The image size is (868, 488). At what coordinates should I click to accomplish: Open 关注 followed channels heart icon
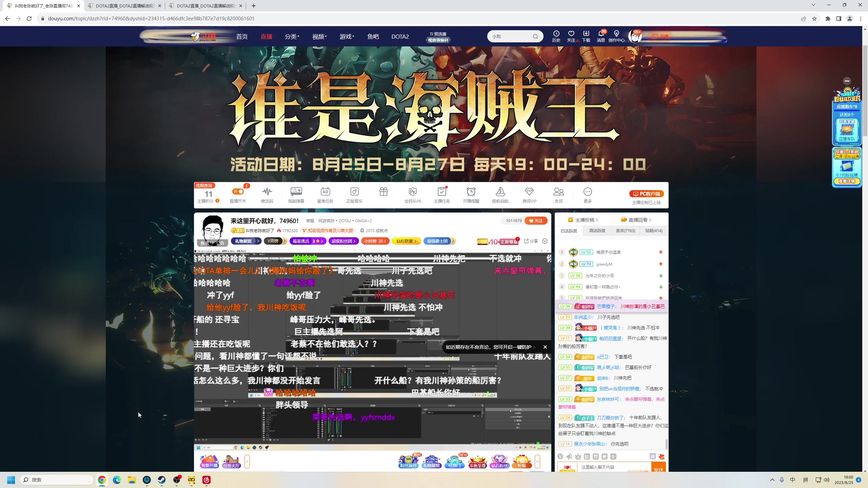(572, 36)
